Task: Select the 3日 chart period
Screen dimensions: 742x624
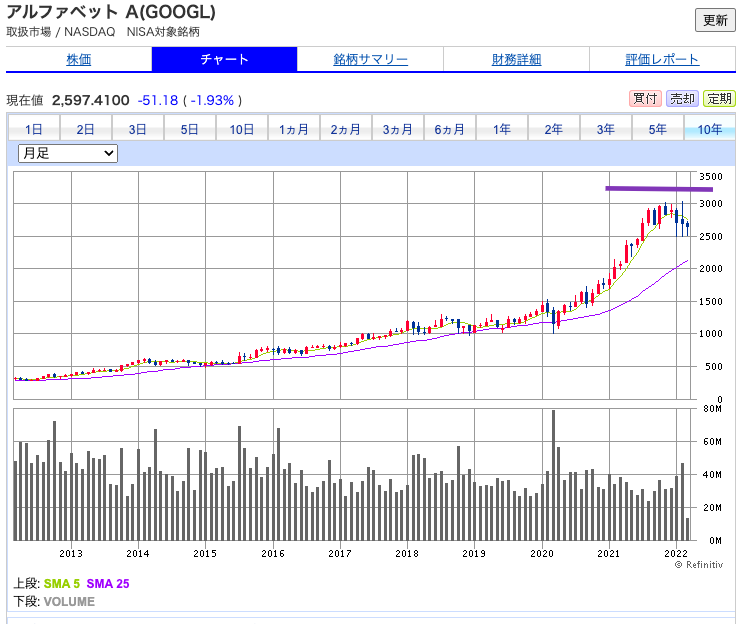Action: (138, 129)
